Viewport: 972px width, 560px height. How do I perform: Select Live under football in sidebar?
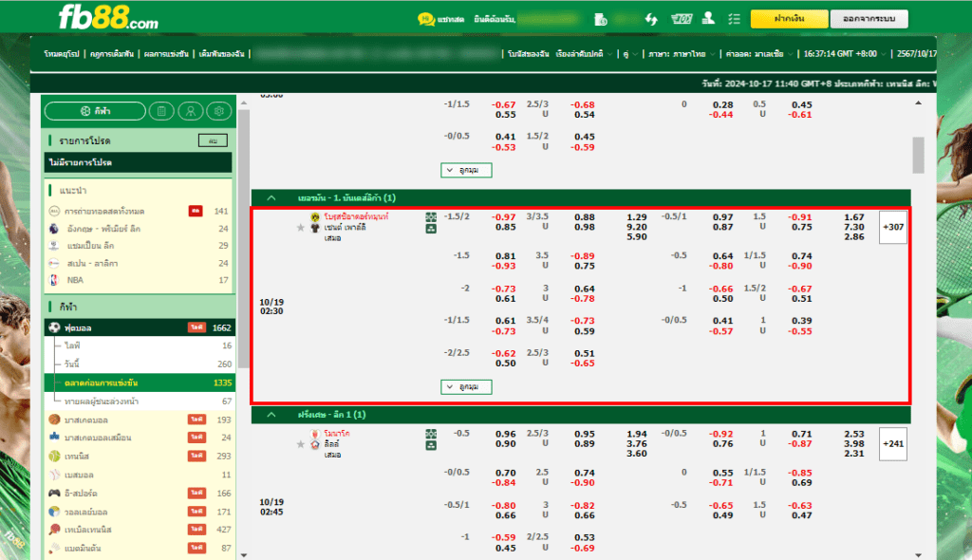(x=140, y=345)
